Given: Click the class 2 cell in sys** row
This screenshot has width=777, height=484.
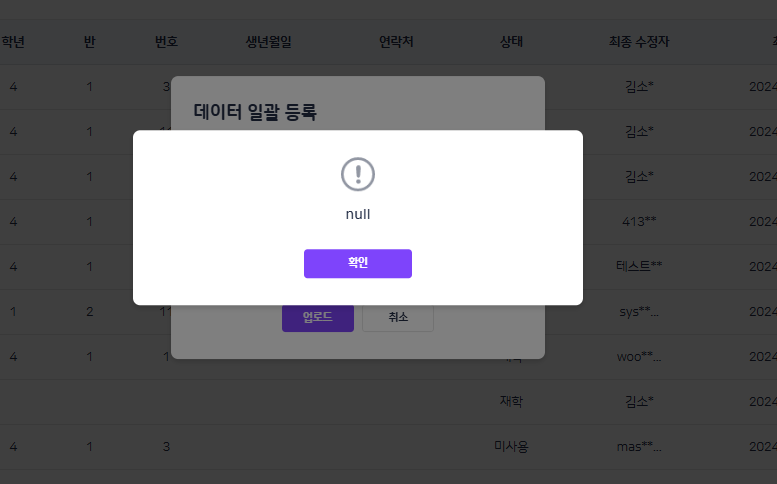Looking at the screenshot, I should click(89, 311).
